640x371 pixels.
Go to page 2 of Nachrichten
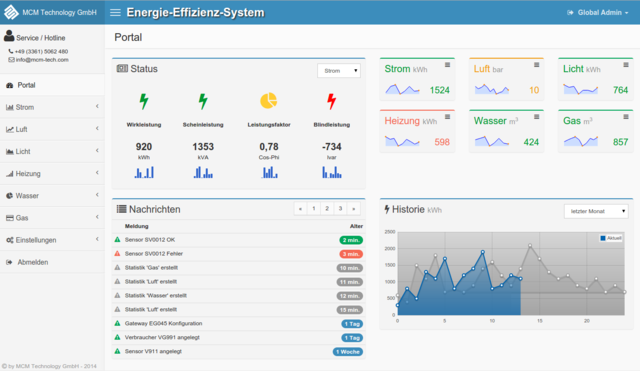coord(327,209)
